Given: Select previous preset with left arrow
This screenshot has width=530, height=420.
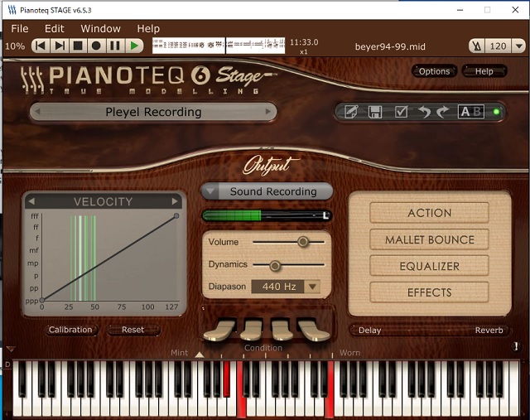Looking at the screenshot, I should pyautogui.click(x=37, y=111).
